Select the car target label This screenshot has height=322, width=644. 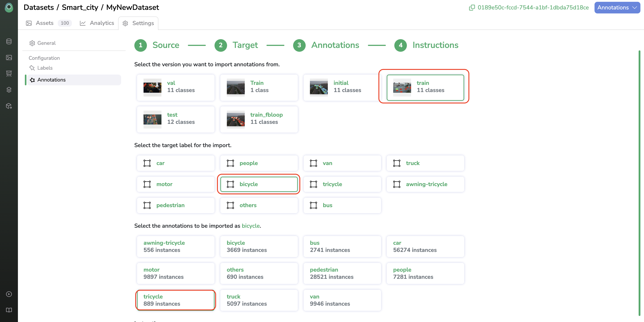pos(176,163)
